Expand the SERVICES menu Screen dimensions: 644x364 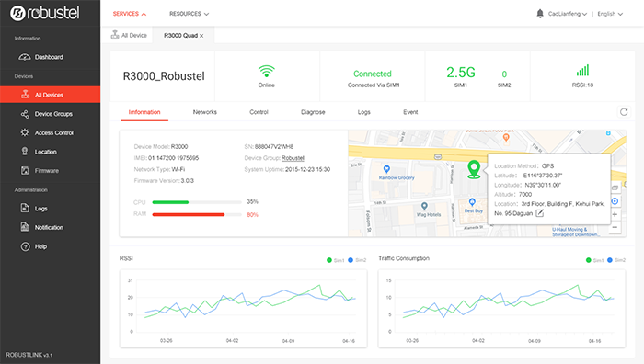[x=130, y=14]
